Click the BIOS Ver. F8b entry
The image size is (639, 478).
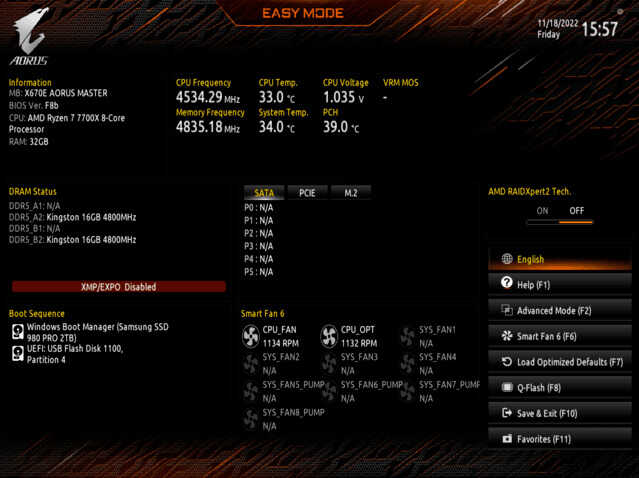point(34,106)
